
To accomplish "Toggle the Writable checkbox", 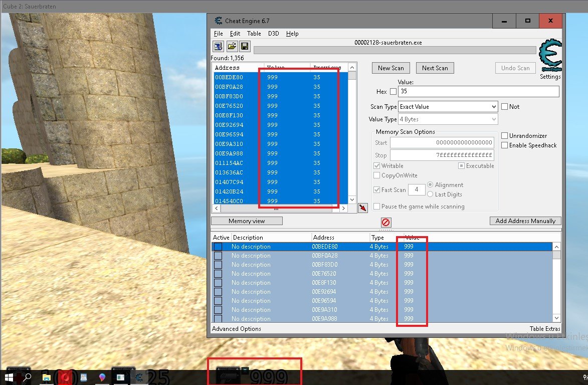I will tap(376, 166).
